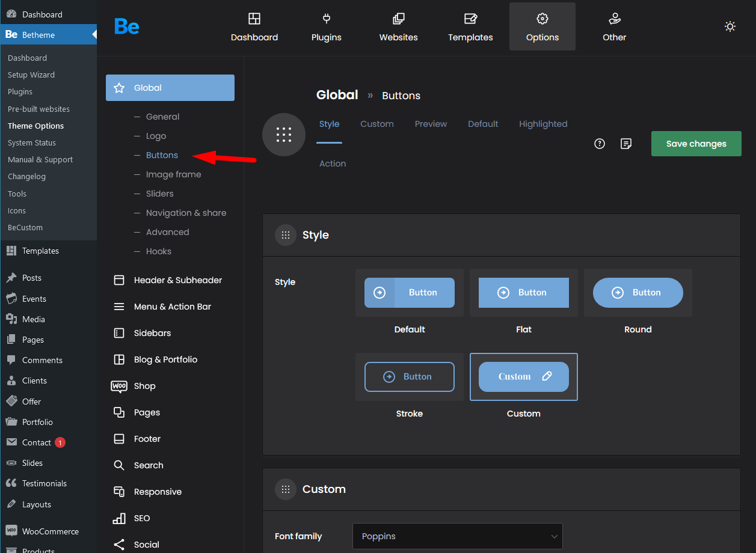Click the Options gear icon
This screenshot has width=756, height=553.
coord(542,19)
